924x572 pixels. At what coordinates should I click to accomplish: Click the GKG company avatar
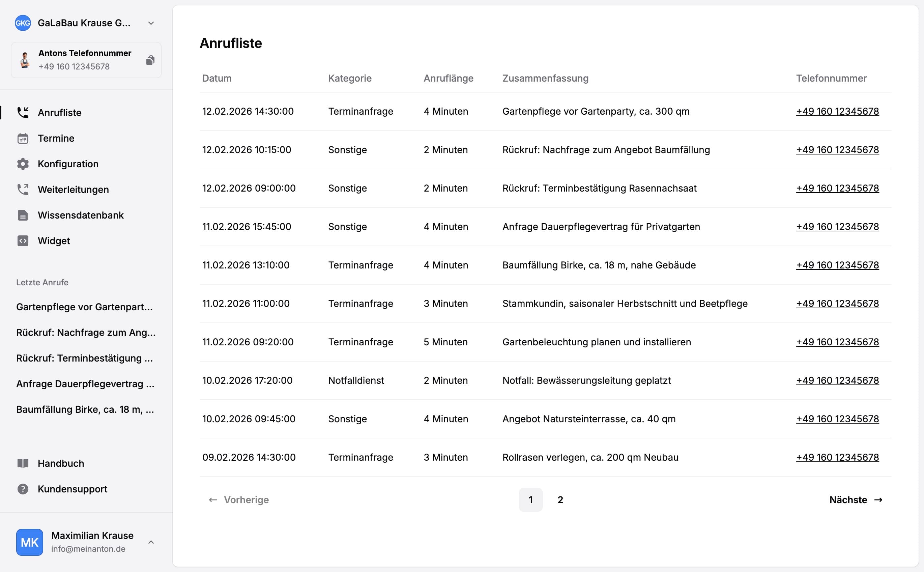[23, 23]
